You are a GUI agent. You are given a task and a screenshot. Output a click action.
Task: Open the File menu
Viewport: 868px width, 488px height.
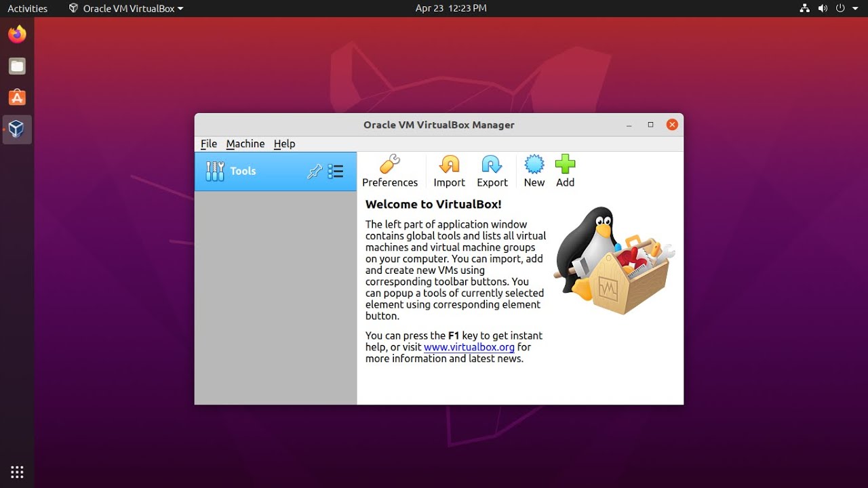(209, 144)
